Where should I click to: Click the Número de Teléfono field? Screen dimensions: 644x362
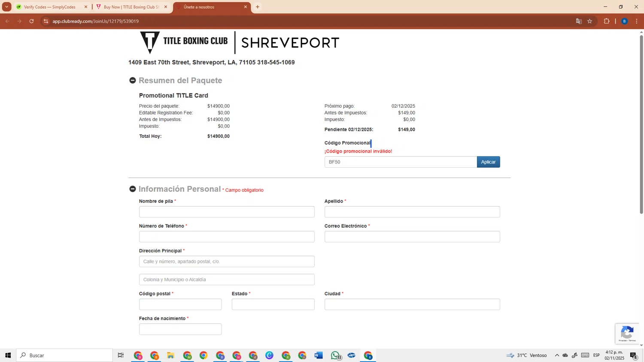[227, 237]
